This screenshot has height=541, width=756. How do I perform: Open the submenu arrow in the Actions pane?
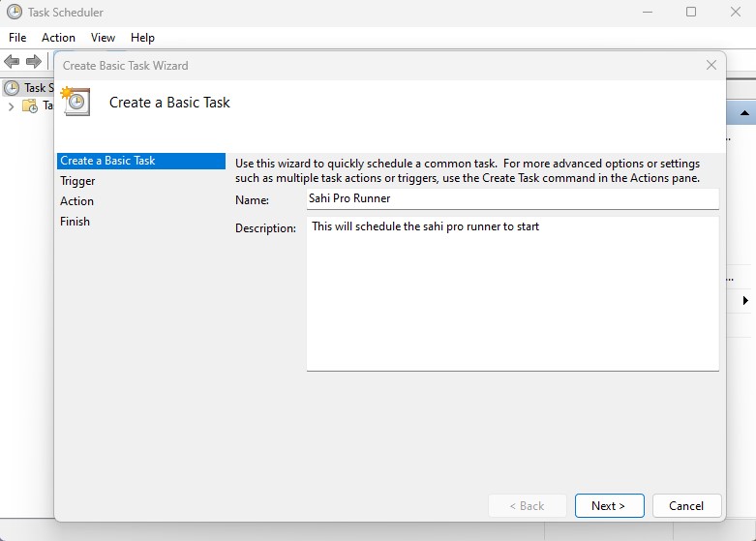point(745,301)
